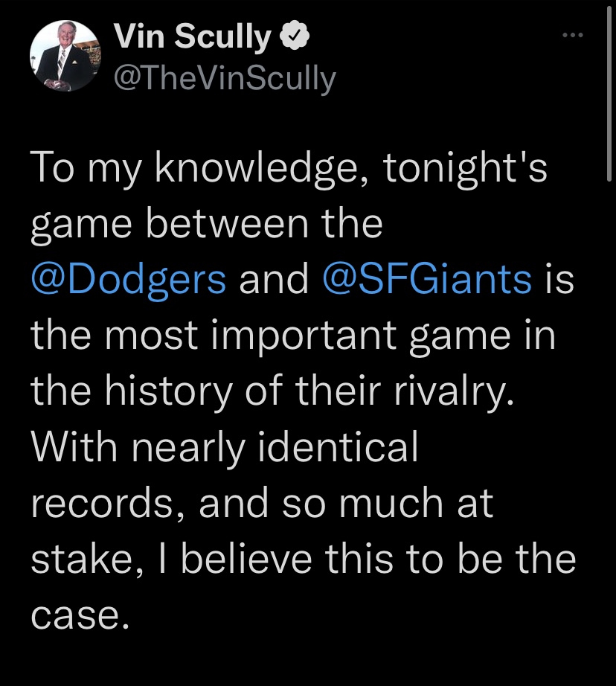Click the vertical scrollbar thumb
The image size is (616, 686).
(609, 94)
